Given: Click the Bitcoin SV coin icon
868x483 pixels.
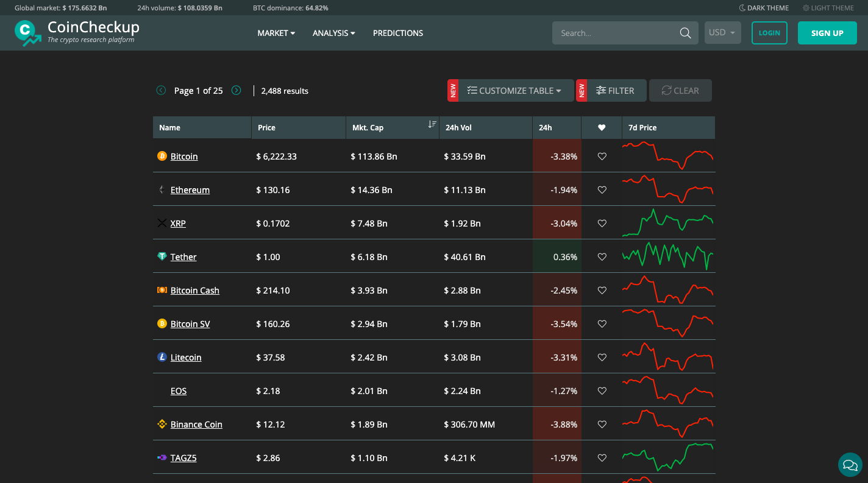Looking at the screenshot, I should click(x=162, y=324).
